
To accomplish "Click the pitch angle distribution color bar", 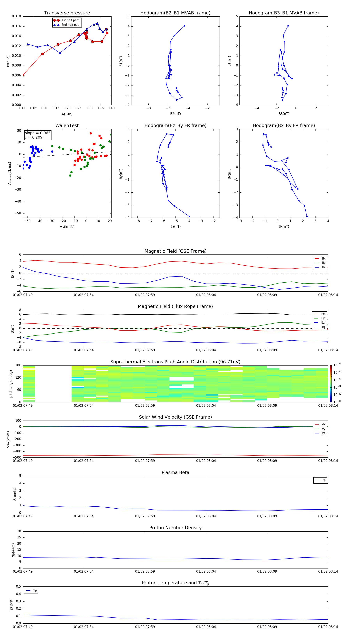I will click(x=331, y=384).
